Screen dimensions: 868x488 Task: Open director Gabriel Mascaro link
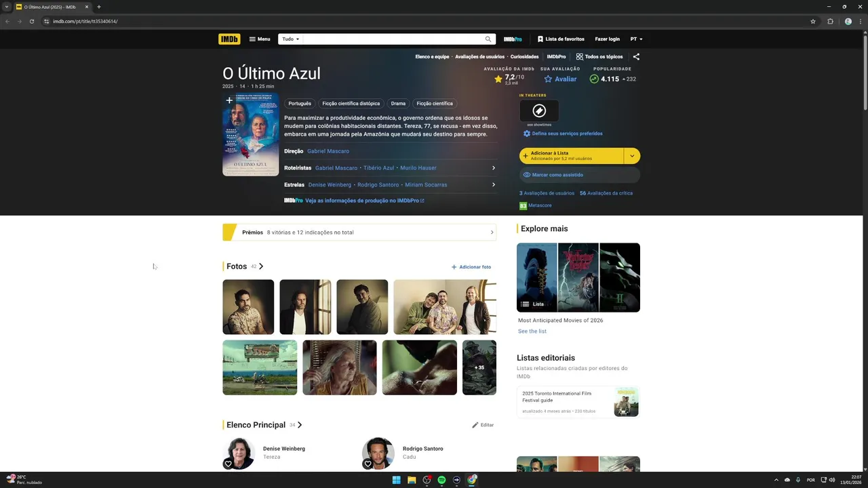coord(328,151)
